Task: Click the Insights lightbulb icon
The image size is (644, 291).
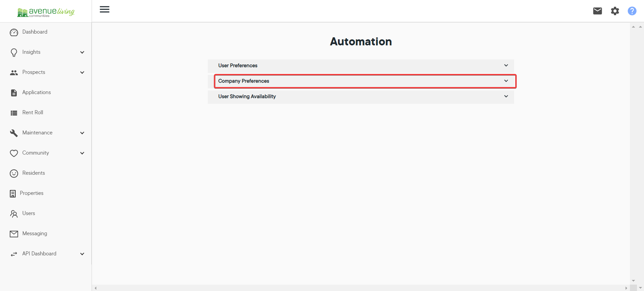Action: click(x=14, y=52)
